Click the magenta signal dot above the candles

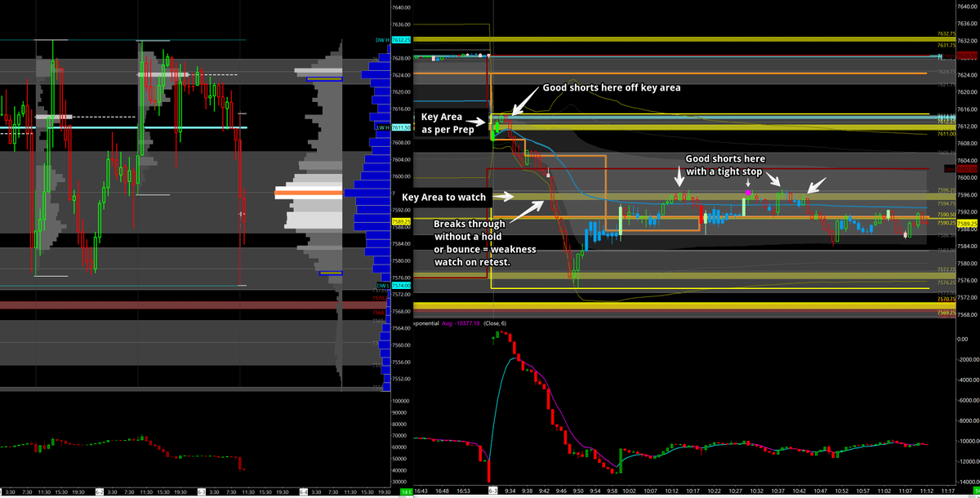point(749,193)
